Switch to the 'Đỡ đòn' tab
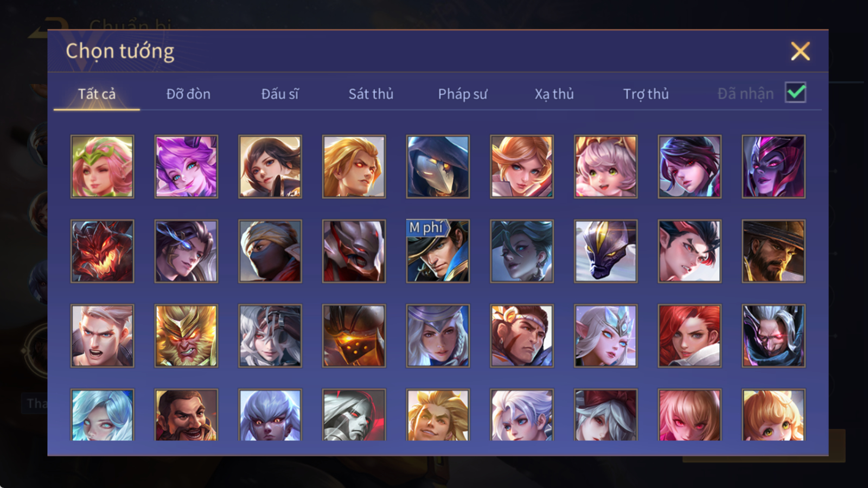 (x=188, y=94)
